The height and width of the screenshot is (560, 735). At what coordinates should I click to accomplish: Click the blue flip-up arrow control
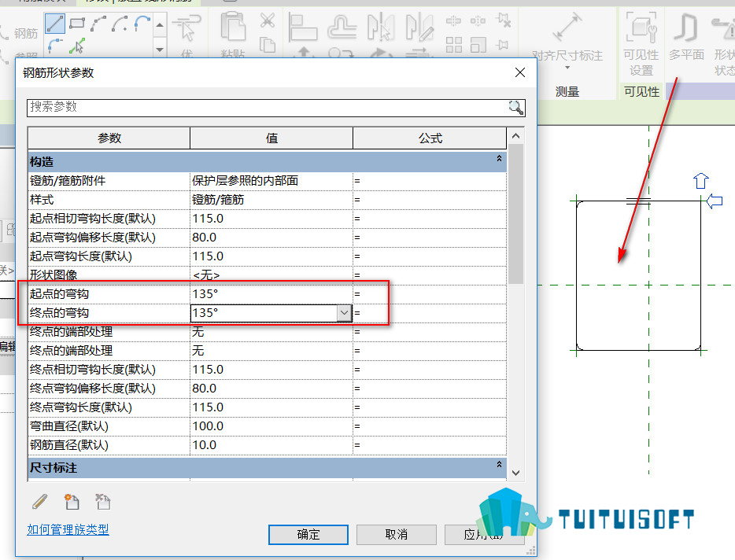(x=701, y=181)
